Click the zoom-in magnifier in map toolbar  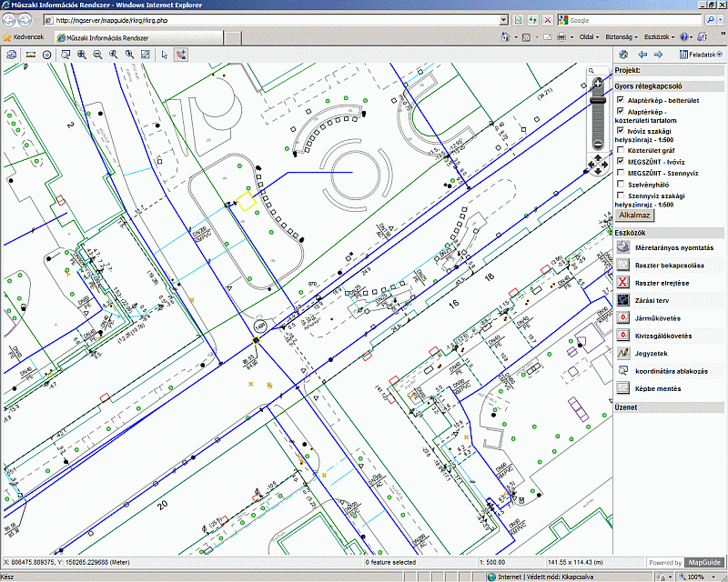82,55
